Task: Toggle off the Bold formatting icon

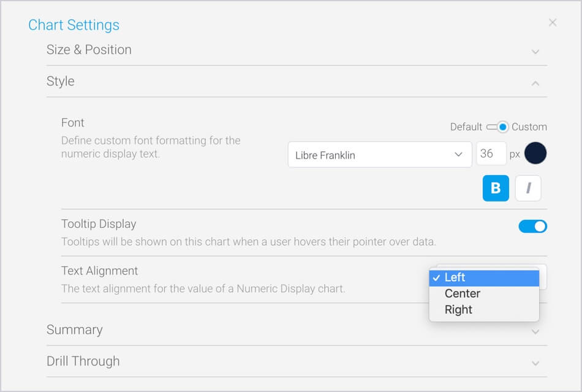Action: pyautogui.click(x=496, y=188)
